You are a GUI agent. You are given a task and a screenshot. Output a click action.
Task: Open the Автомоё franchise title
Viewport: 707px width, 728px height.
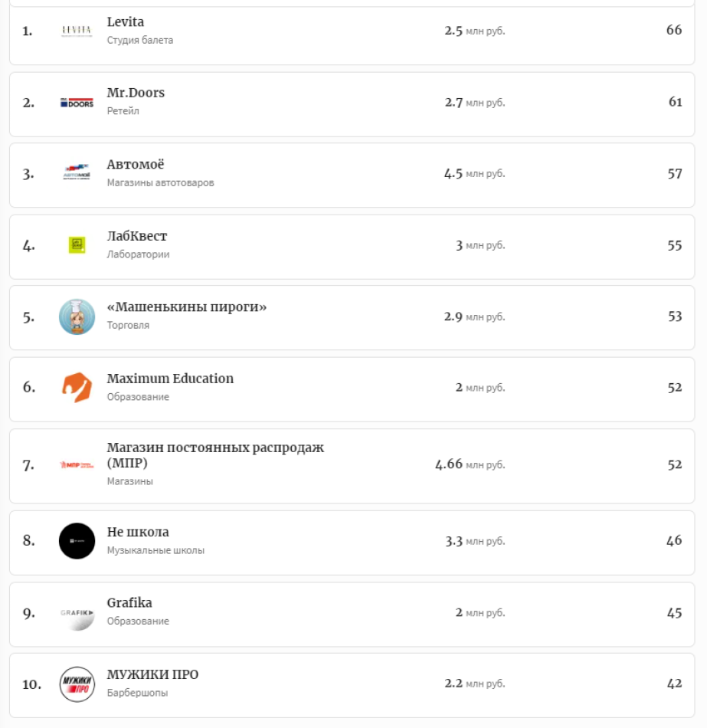pyautogui.click(x=136, y=165)
